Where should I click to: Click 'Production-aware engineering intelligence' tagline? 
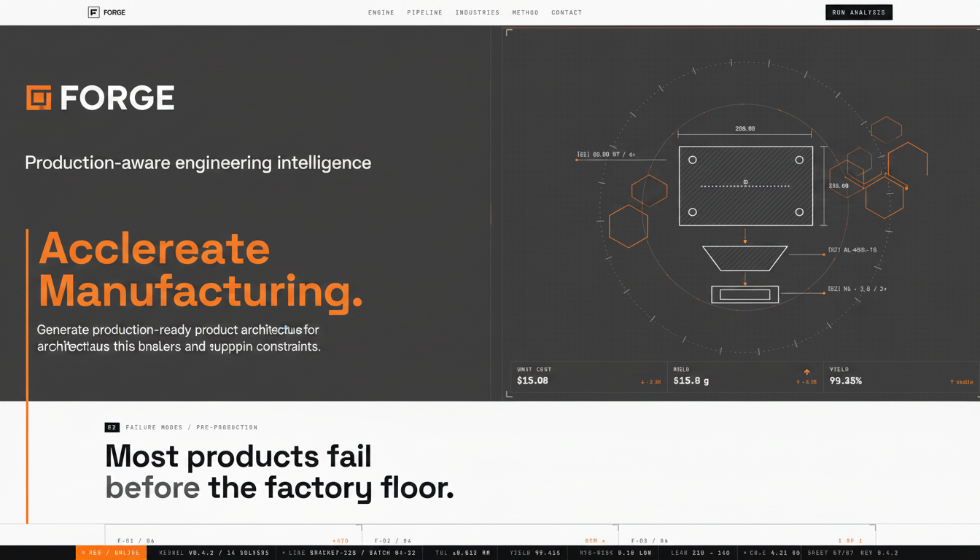pyautogui.click(x=198, y=163)
